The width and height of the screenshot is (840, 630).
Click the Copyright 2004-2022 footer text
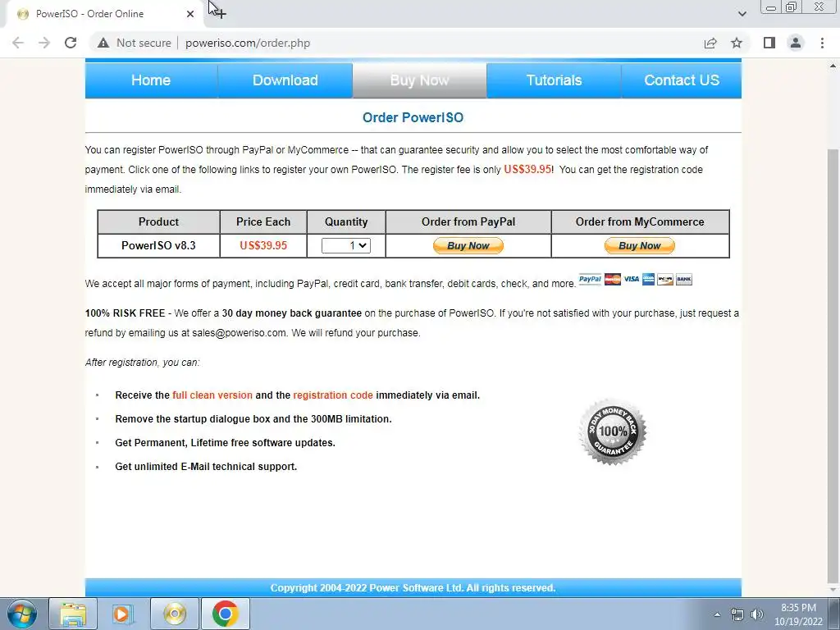[413, 587]
